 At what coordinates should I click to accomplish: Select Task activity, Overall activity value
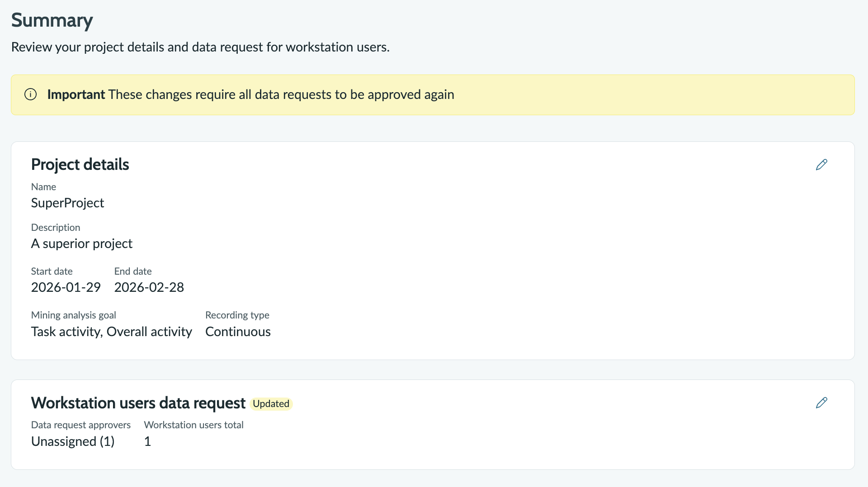click(x=112, y=332)
